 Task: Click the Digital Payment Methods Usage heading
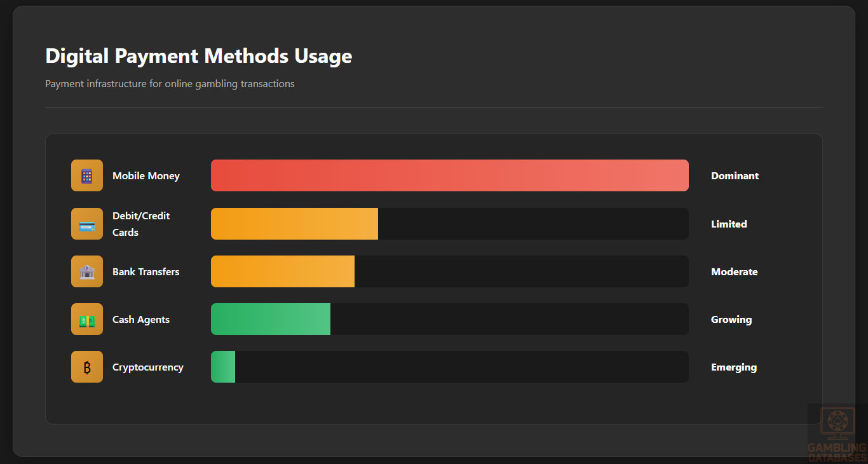[x=199, y=56]
